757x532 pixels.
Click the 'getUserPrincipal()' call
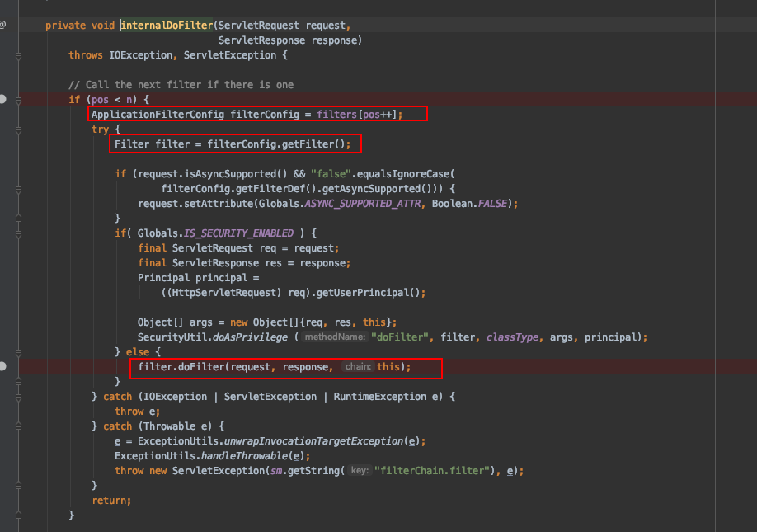tap(369, 293)
